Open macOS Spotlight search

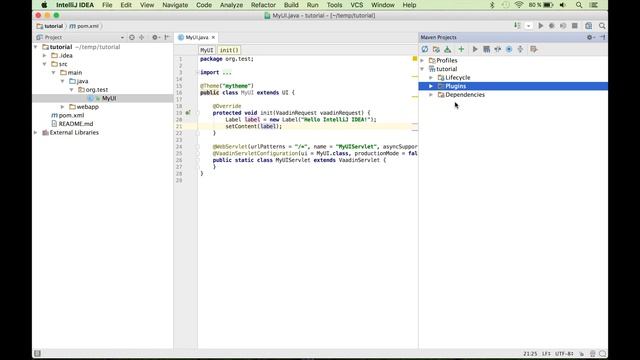(x=579, y=5)
